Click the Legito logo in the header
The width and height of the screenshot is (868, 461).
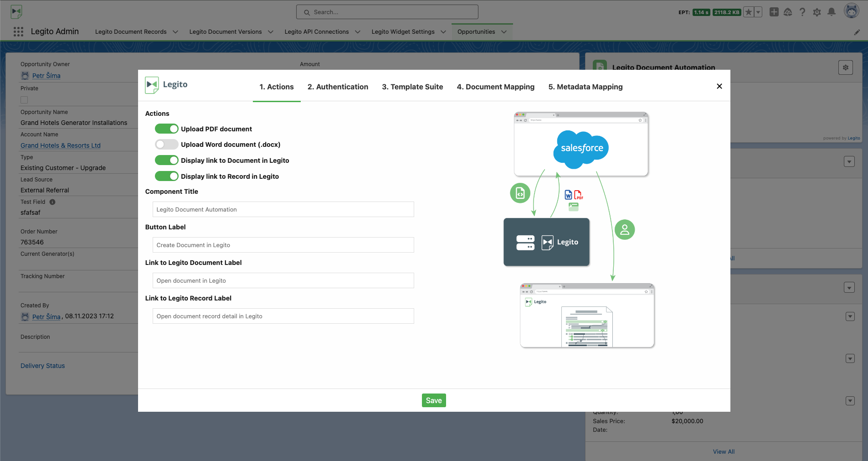[x=16, y=11]
